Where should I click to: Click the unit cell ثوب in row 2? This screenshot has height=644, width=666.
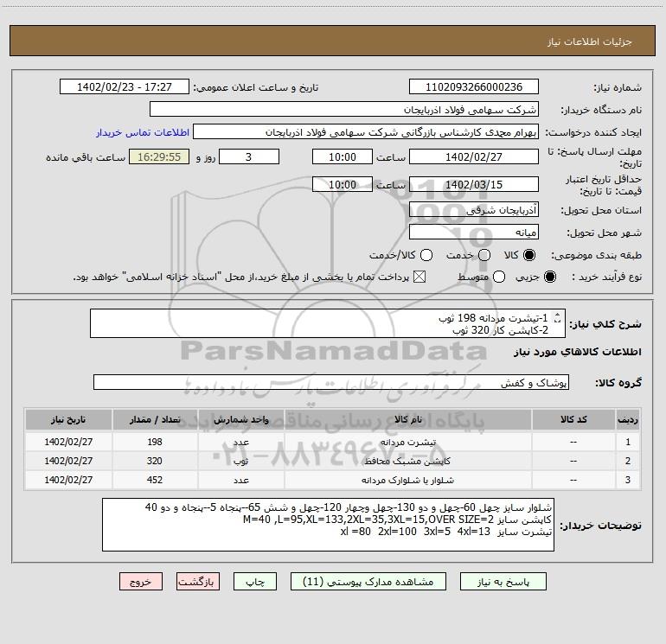(x=240, y=461)
